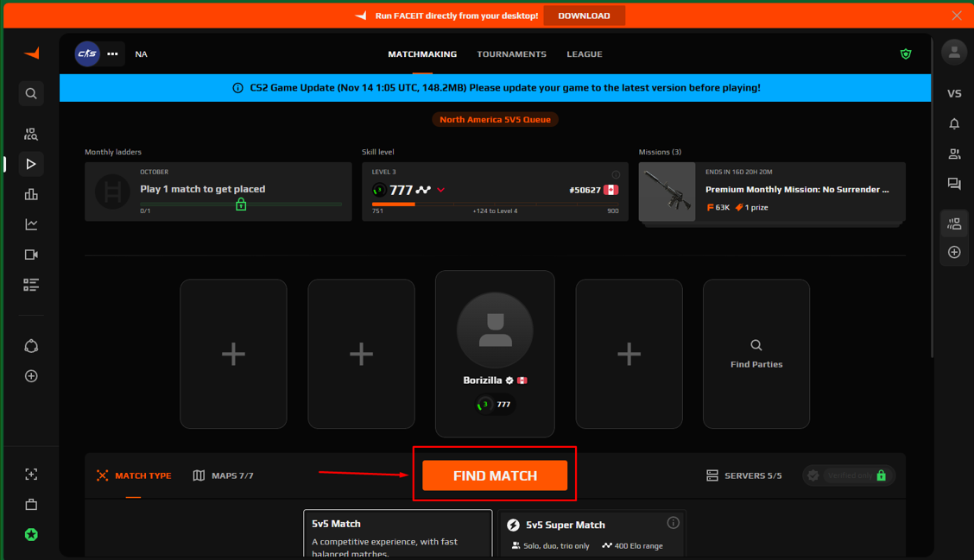
Task: Switch to the TOURNAMENTS tab
Action: click(511, 53)
